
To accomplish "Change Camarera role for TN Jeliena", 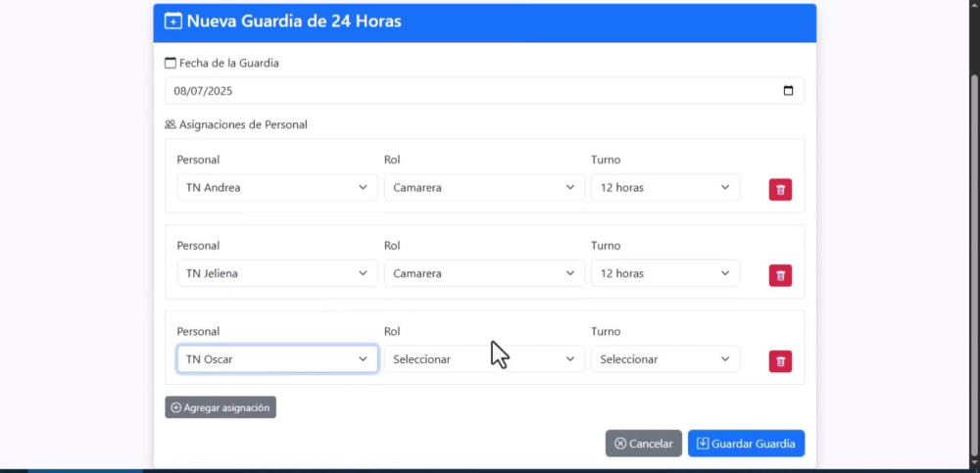I will (x=484, y=273).
